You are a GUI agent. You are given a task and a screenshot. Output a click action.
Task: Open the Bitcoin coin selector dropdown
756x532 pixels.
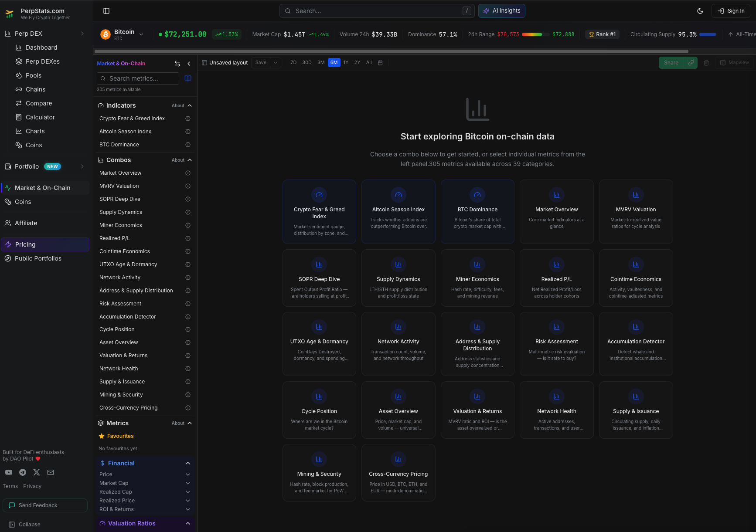coord(141,33)
